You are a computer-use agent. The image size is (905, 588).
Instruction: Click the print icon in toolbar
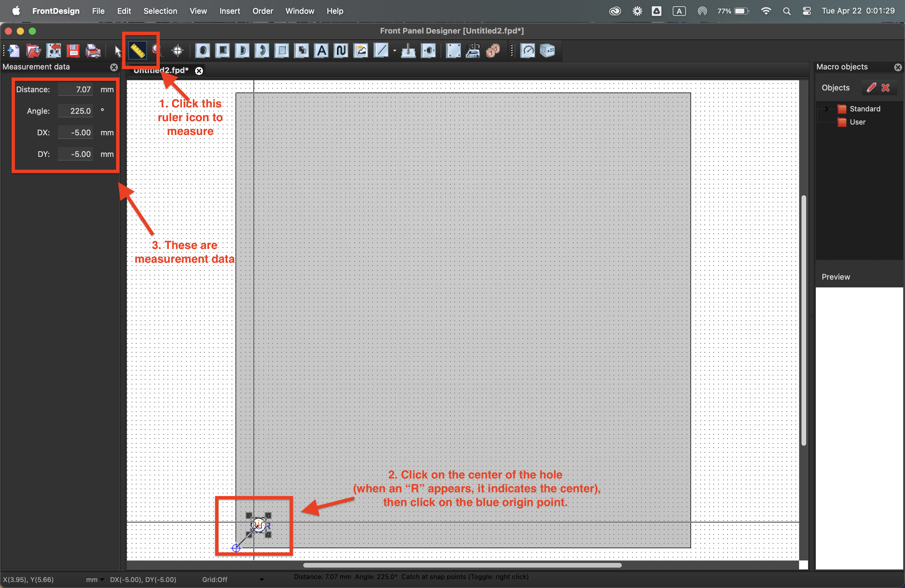[x=93, y=51]
